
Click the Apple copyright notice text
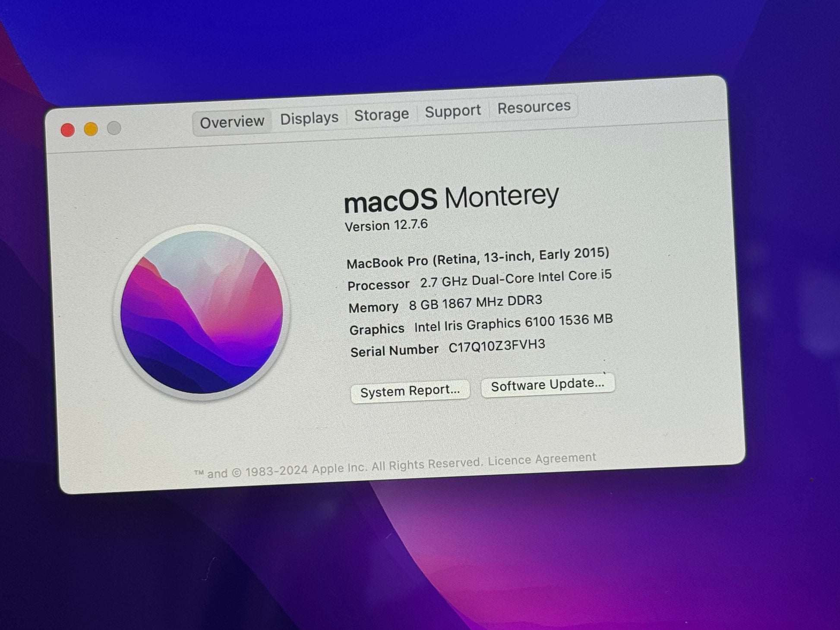(x=338, y=468)
